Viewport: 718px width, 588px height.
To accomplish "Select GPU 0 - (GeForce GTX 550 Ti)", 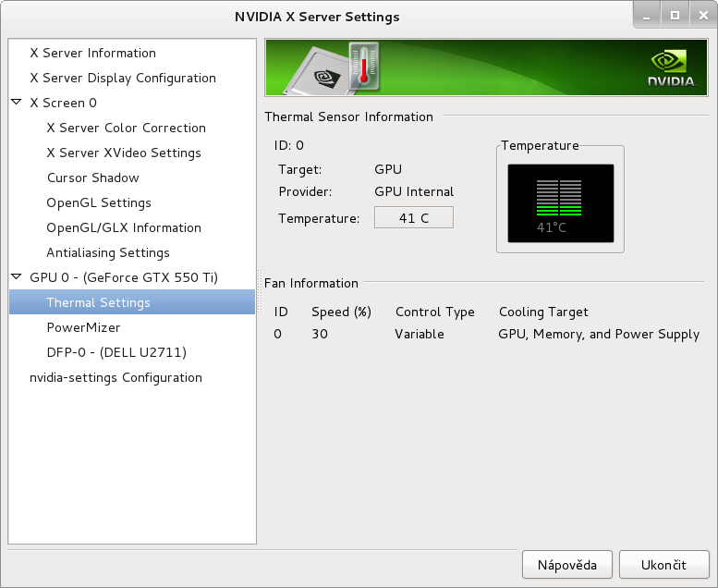I will pyautogui.click(x=124, y=277).
